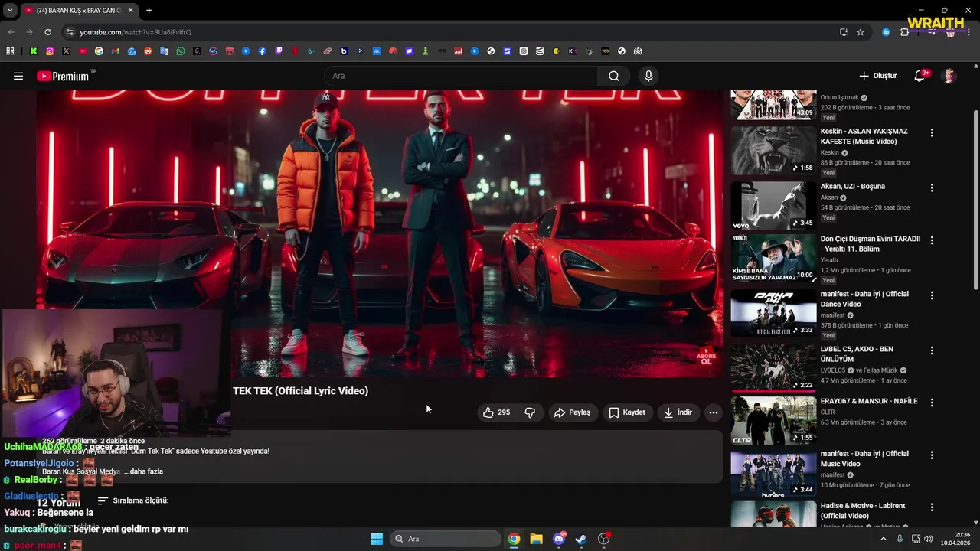Open the Facebook bookmark
This screenshot has height=551, width=980.
pos(262,51)
